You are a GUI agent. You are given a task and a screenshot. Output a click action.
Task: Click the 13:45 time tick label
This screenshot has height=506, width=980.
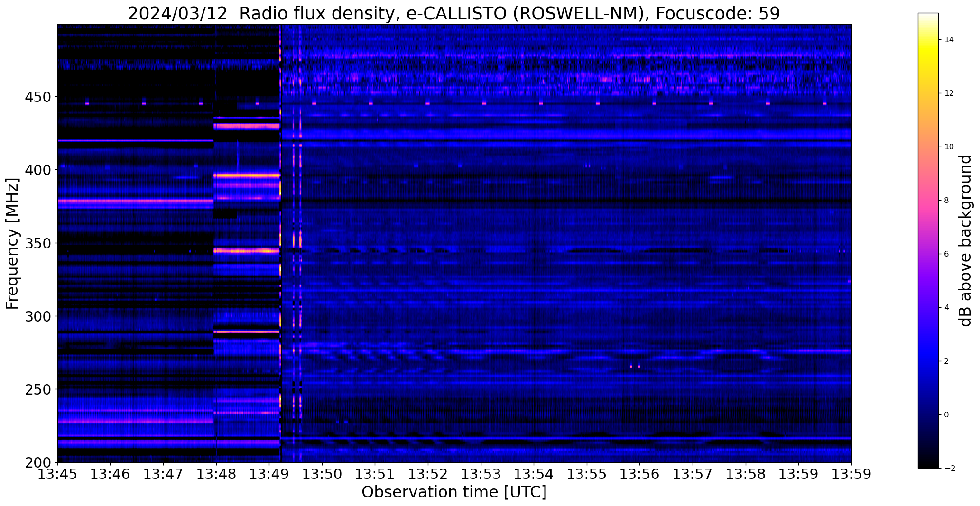[x=57, y=474]
